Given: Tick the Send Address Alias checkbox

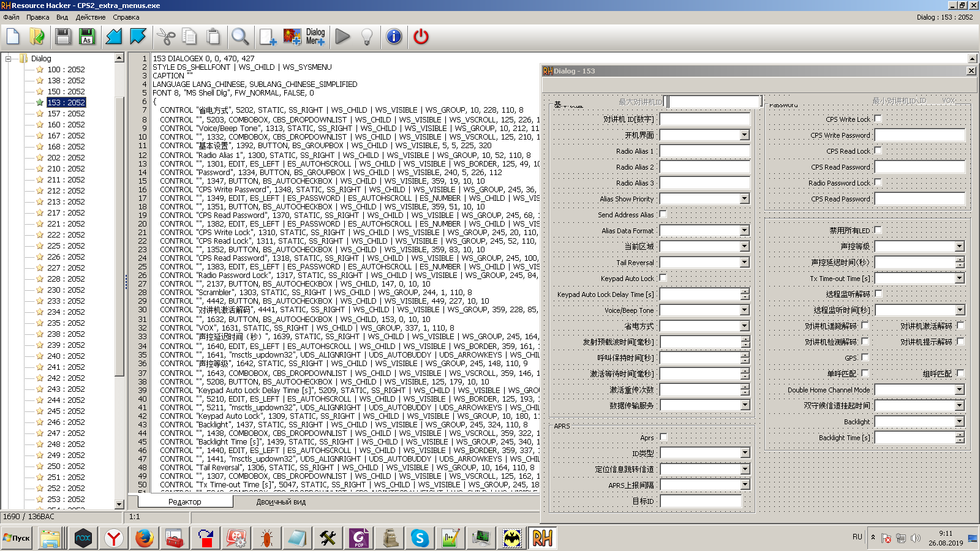Looking at the screenshot, I should pos(663,214).
